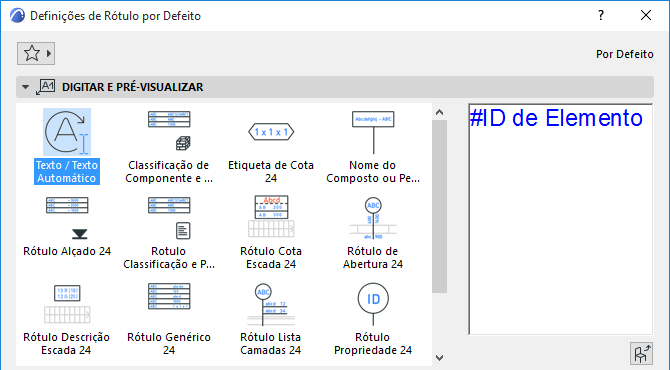
Task: Choose the Rotulo Classificação e P... icon
Action: (169, 217)
